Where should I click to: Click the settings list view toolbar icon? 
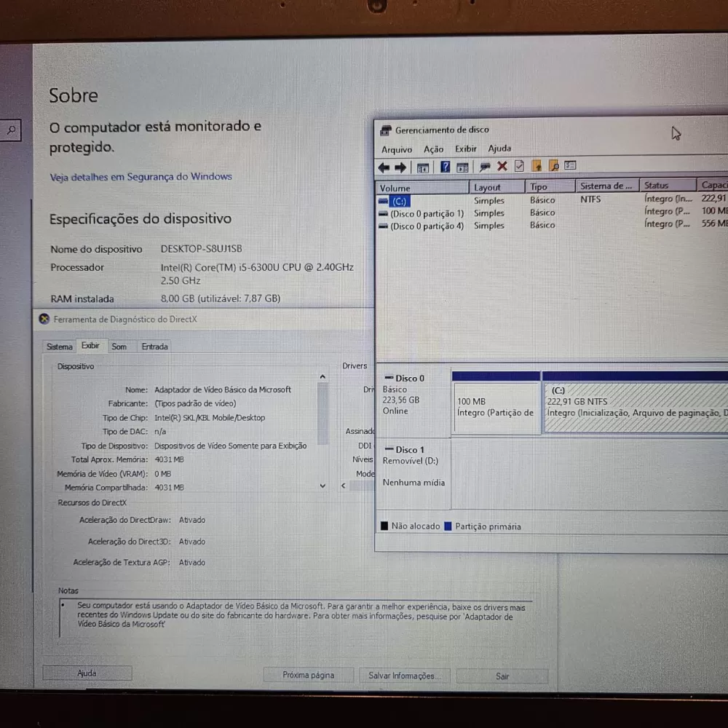pyautogui.click(x=570, y=165)
